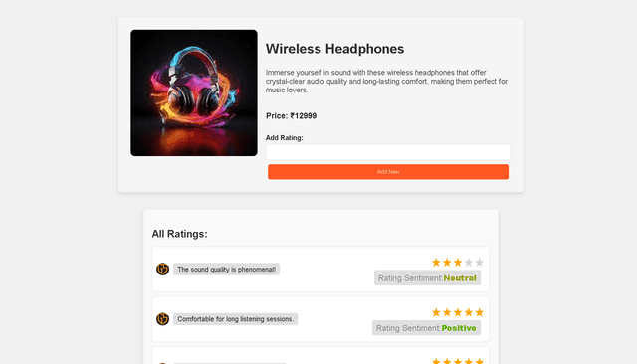Click "The sound quality is phenomenal!" comment
The height and width of the screenshot is (364, 637).
pyautogui.click(x=226, y=270)
